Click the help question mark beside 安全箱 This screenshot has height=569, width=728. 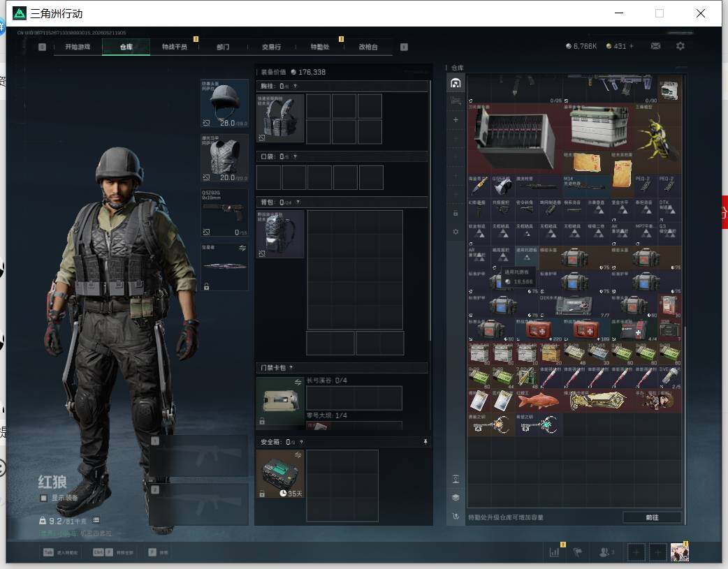pyautogui.click(x=301, y=443)
